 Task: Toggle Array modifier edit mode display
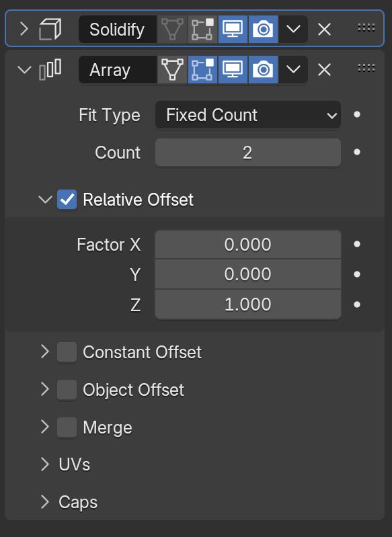pyautogui.click(x=202, y=69)
